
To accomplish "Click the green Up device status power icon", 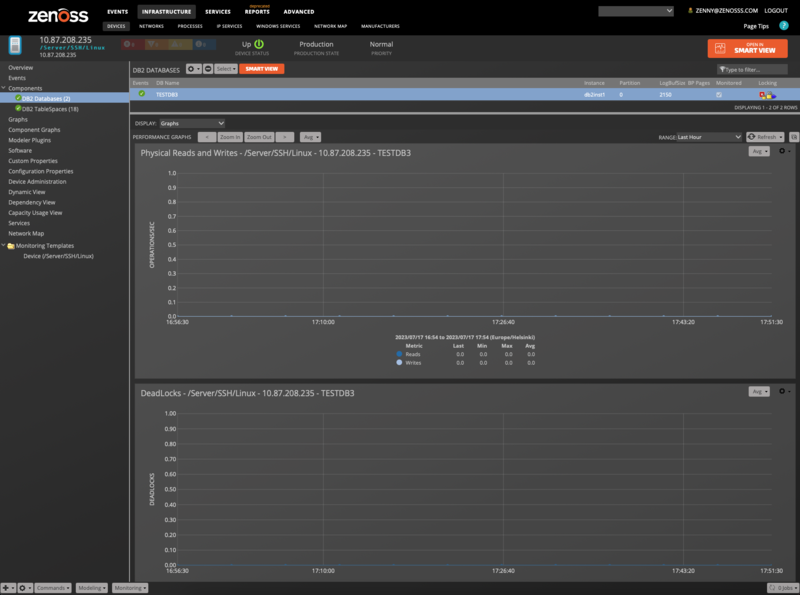I will 259,44.
